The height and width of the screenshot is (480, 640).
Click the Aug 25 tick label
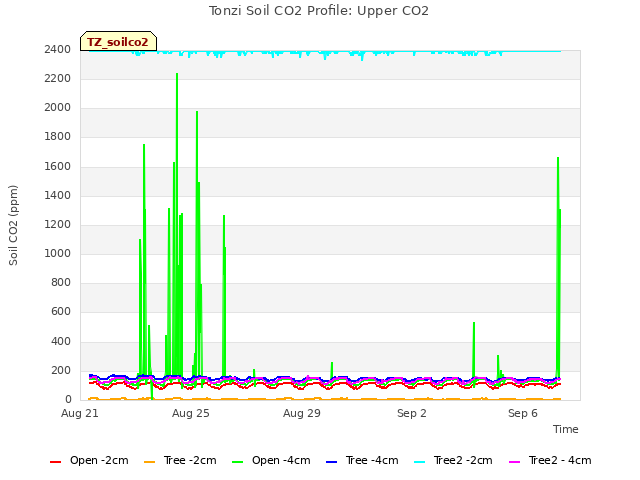[191, 413]
